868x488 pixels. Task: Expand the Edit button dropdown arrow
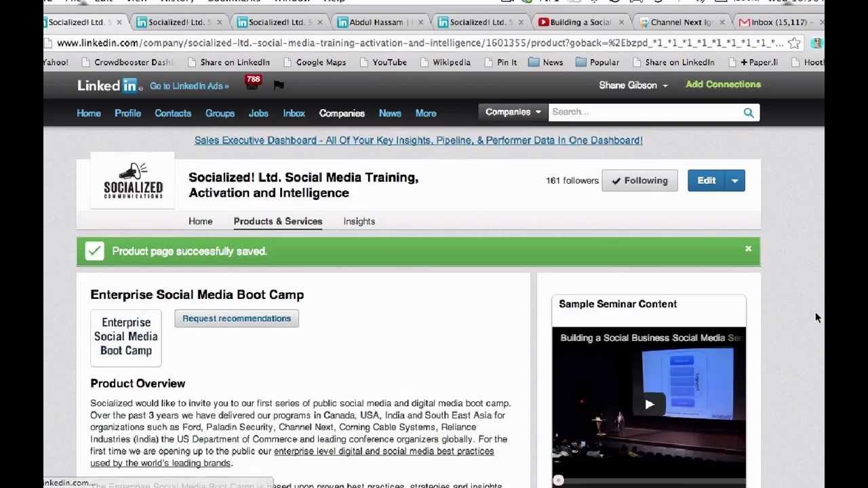tap(734, 180)
